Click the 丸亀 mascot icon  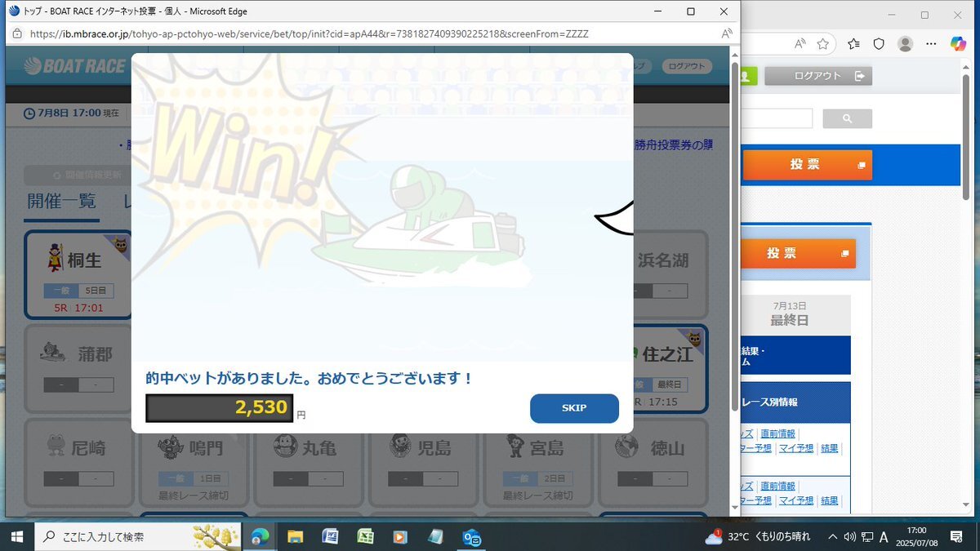285,447
